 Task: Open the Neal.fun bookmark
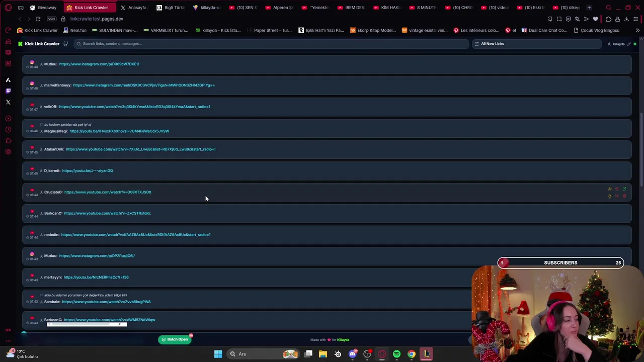[74, 30]
